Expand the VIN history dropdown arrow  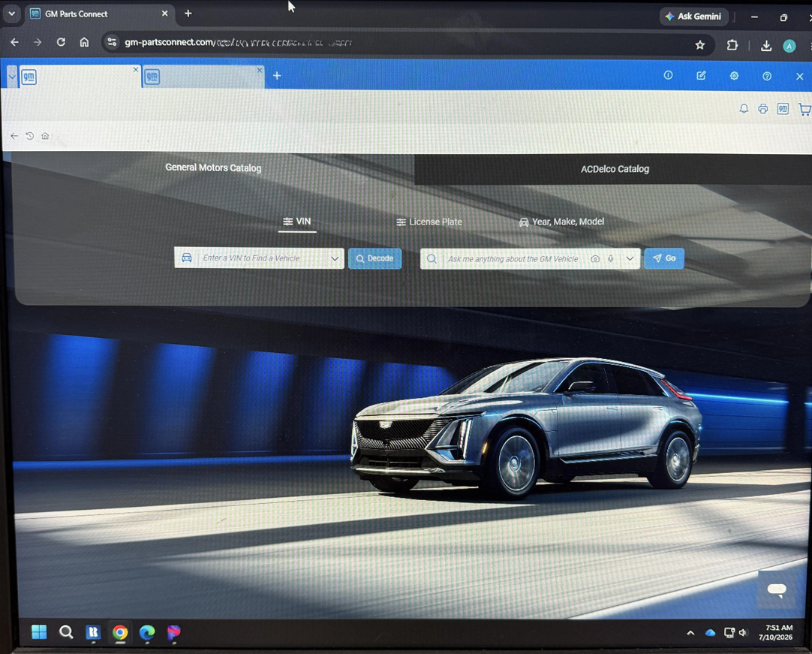[x=335, y=258]
